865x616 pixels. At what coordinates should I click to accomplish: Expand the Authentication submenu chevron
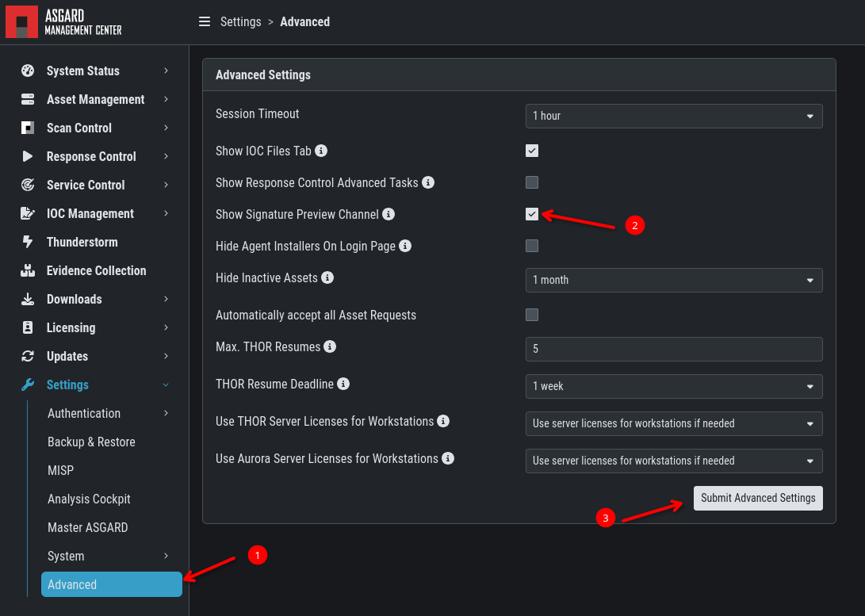tap(166, 413)
